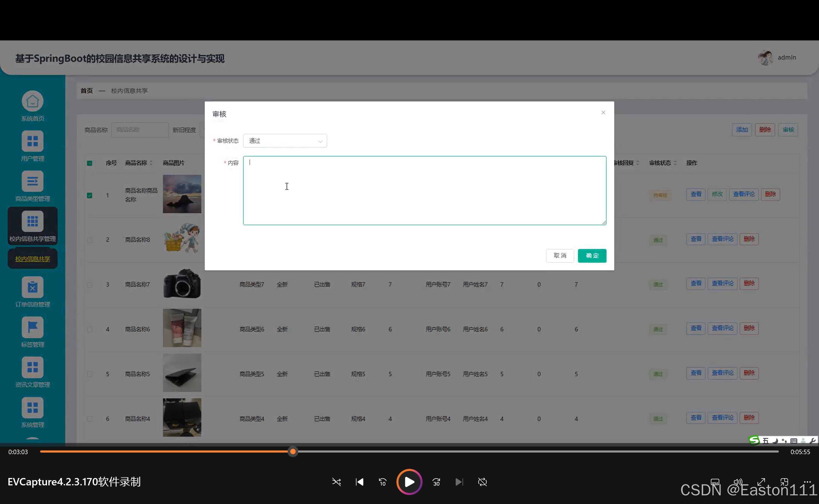Click the 取消 cancel button
The image size is (819, 504).
[560, 256]
